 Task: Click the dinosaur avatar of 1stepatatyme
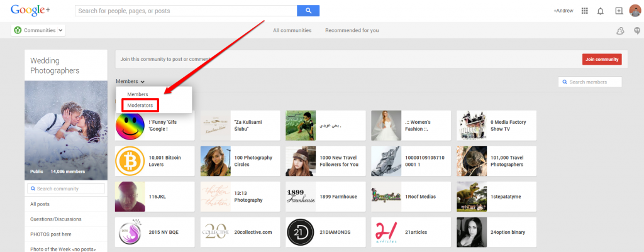472,197
